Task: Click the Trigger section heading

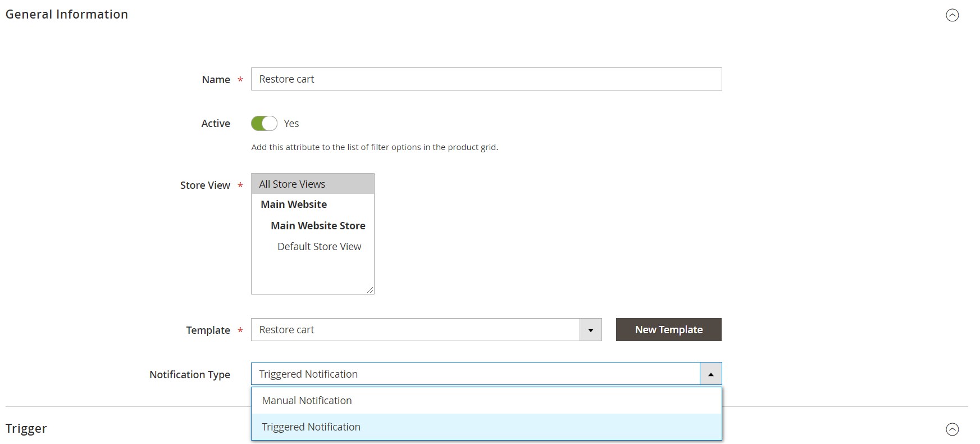Action: click(x=26, y=429)
